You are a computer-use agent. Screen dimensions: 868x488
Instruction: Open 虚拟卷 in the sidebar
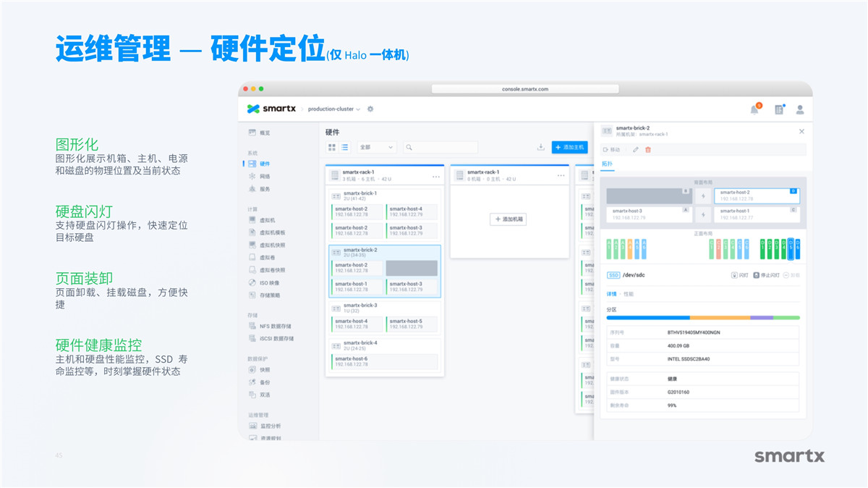pos(262,258)
